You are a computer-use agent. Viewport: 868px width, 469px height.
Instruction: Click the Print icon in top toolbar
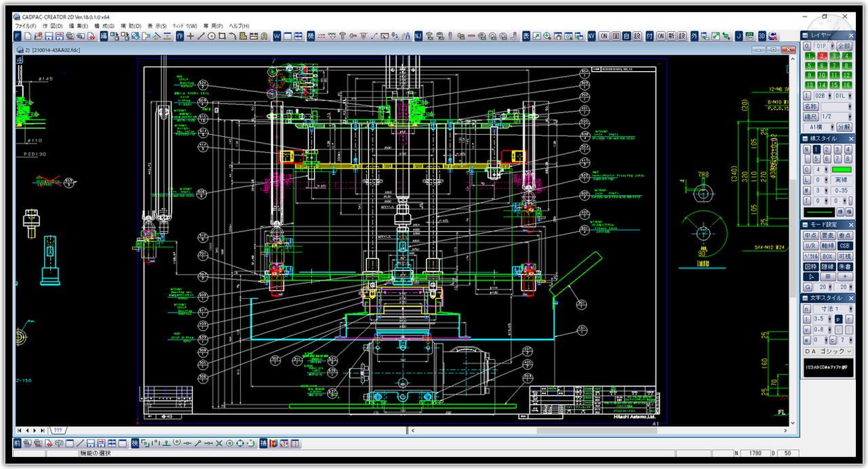coord(71,35)
